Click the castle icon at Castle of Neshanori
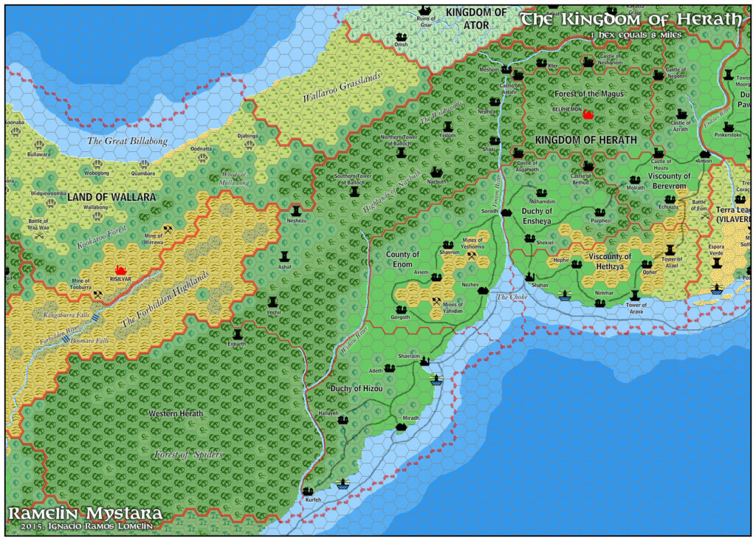This screenshot has height=541, width=756. point(589,62)
